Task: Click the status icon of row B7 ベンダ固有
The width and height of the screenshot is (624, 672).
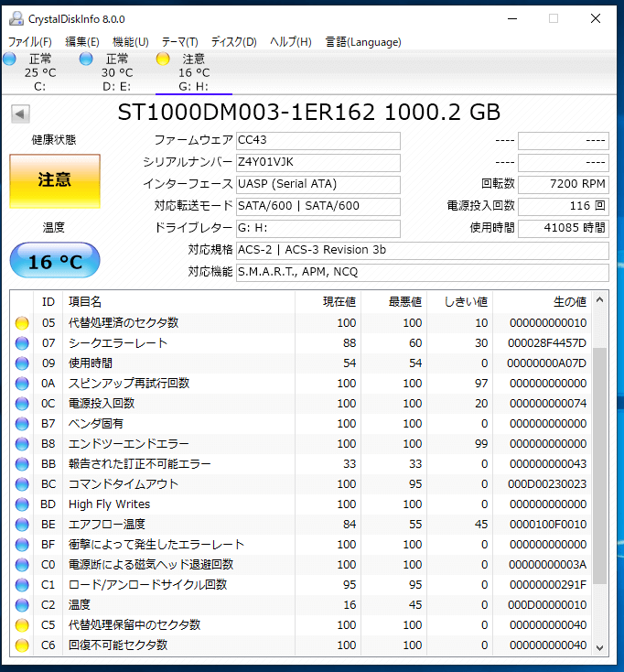Action: (x=22, y=424)
